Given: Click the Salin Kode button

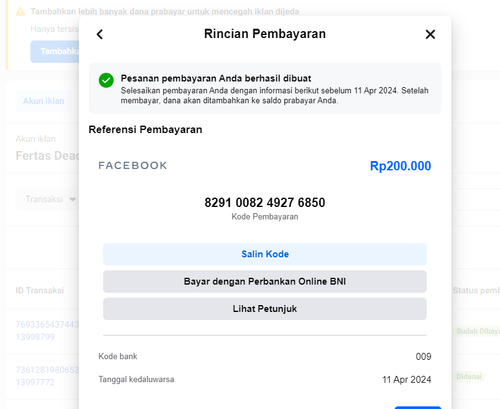Looking at the screenshot, I should click(x=265, y=254).
